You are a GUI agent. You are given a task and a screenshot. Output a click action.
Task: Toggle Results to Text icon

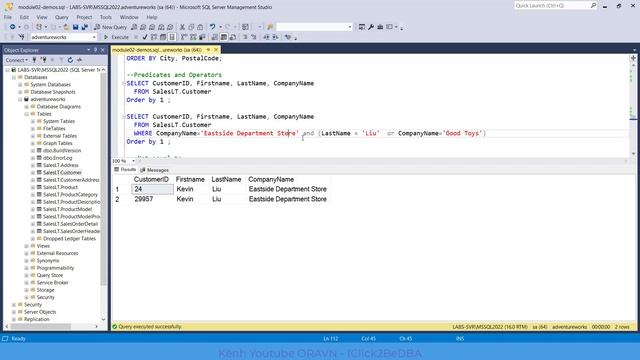(215, 37)
